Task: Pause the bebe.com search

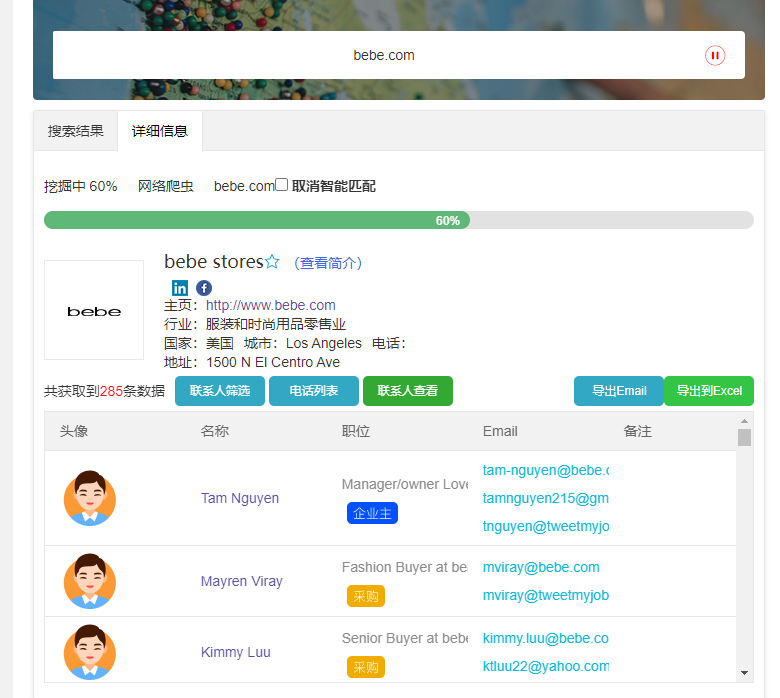Action: click(x=714, y=55)
